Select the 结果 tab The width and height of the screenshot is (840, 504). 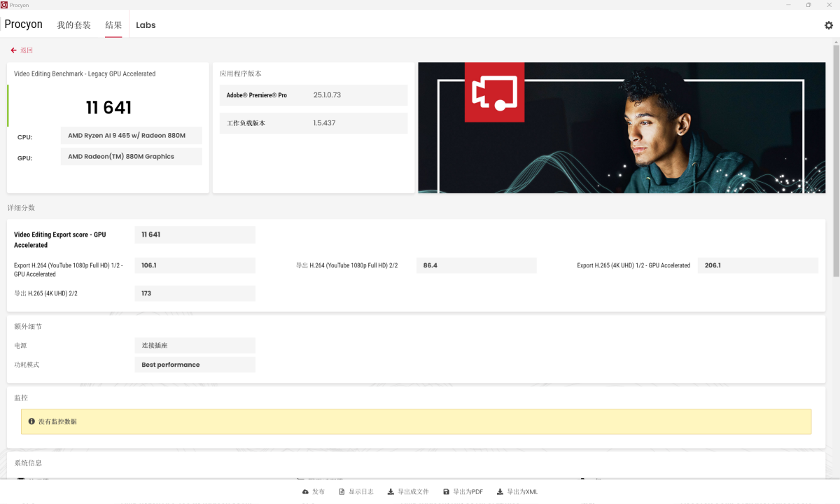coord(113,25)
